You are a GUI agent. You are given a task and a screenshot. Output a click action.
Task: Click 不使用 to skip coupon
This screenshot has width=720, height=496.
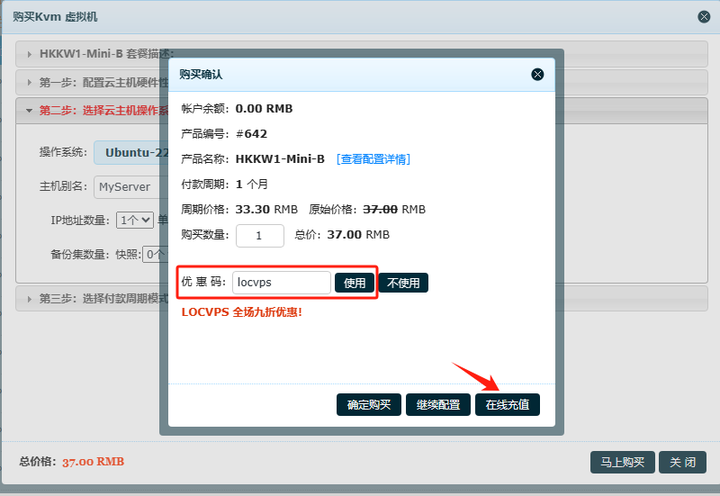403,282
